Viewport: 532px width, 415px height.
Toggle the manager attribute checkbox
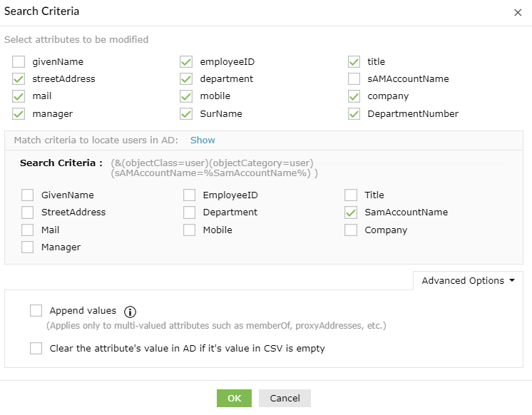pyautogui.click(x=19, y=114)
